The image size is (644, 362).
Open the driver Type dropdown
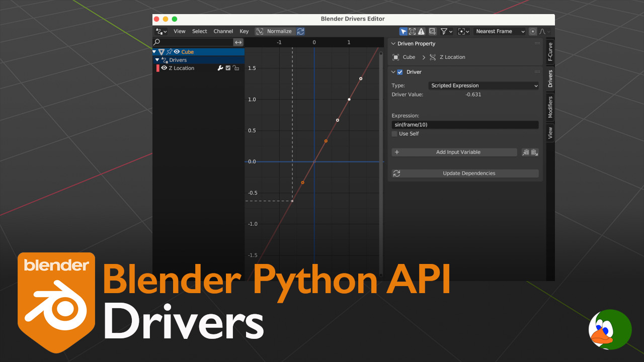484,85
